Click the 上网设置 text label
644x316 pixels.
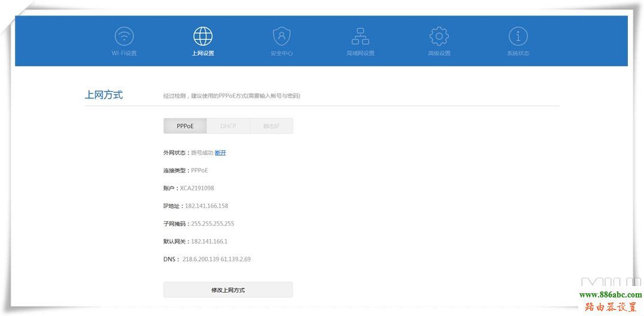(x=203, y=53)
